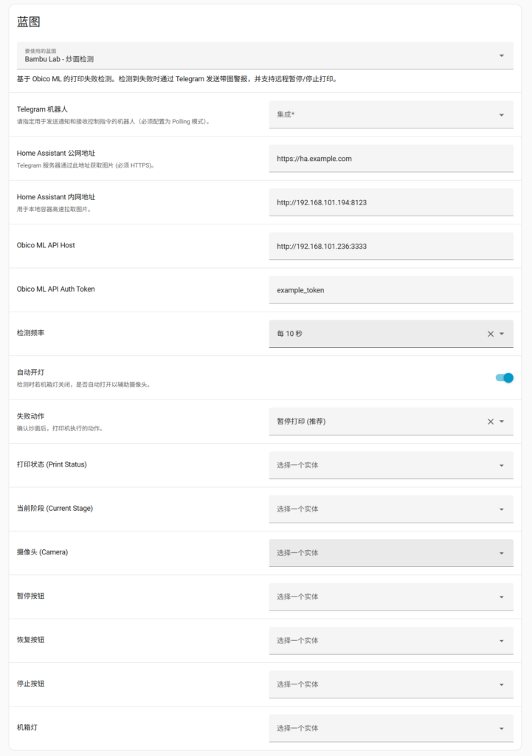Pick an entity for 停止按钮

pos(390,684)
